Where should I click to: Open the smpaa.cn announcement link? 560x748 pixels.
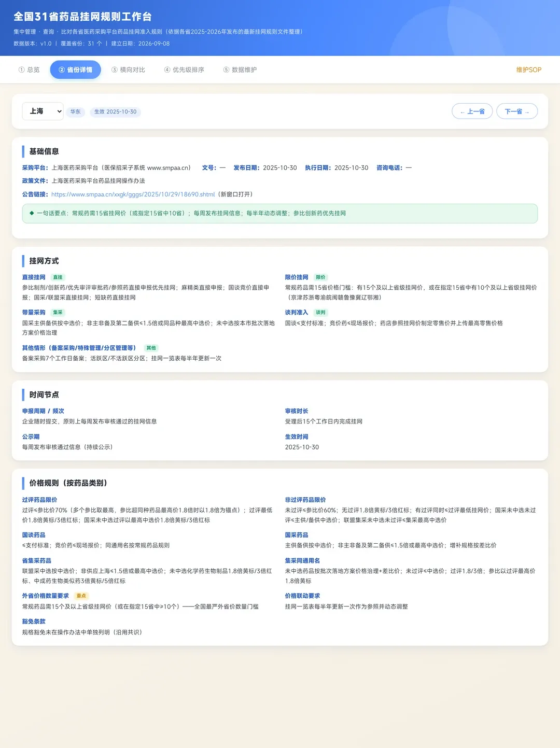click(x=133, y=194)
